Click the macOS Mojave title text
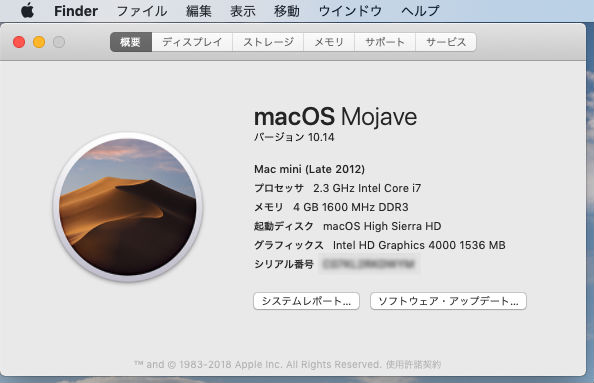 click(x=335, y=117)
